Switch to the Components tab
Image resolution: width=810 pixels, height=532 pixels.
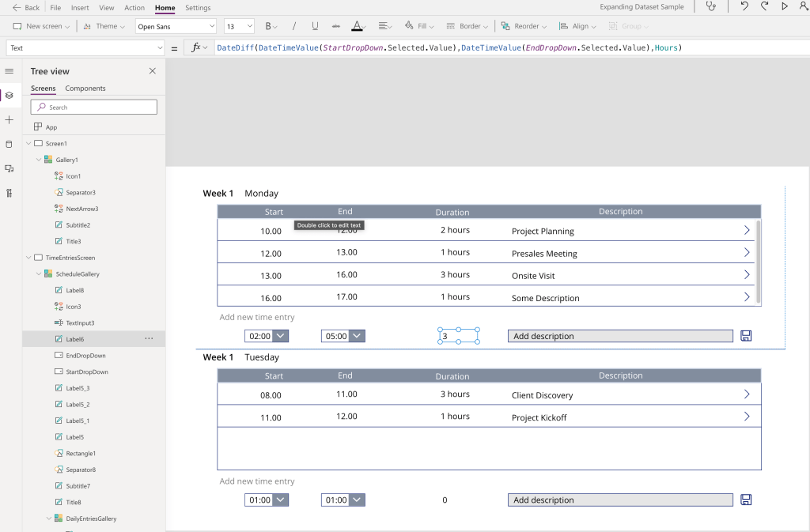pos(85,89)
